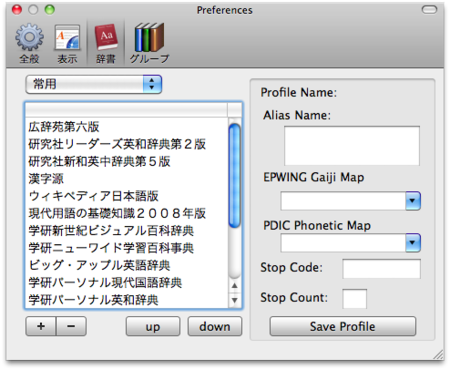Open the グループ group preferences pane

click(x=150, y=43)
